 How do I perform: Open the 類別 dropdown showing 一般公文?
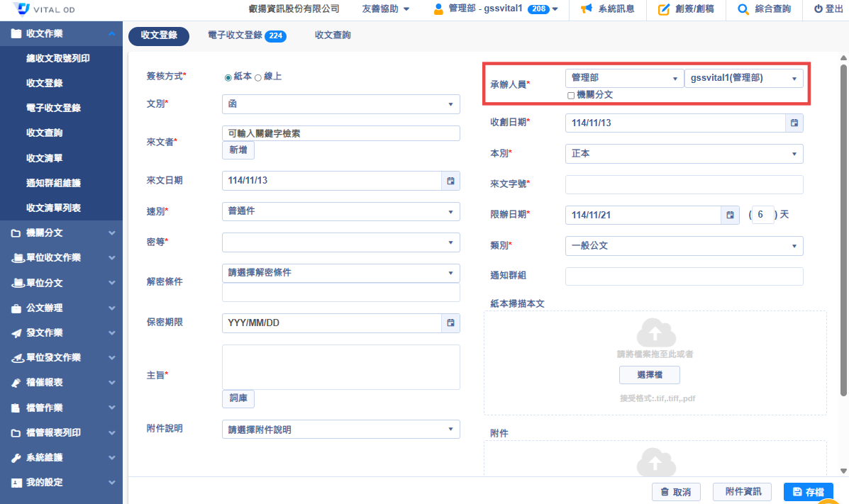pos(684,246)
